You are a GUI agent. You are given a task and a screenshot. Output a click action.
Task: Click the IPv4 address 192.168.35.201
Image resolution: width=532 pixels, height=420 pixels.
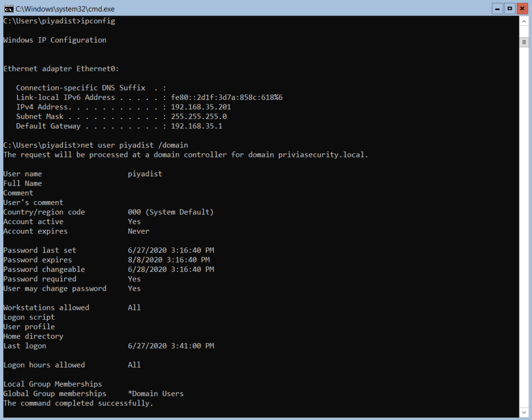[x=201, y=107]
